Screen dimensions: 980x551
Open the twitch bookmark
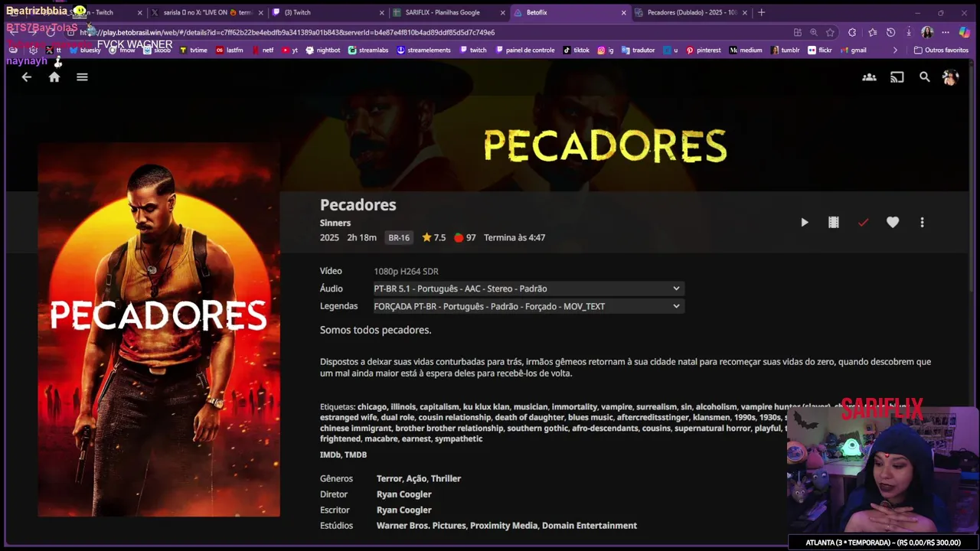coord(473,51)
